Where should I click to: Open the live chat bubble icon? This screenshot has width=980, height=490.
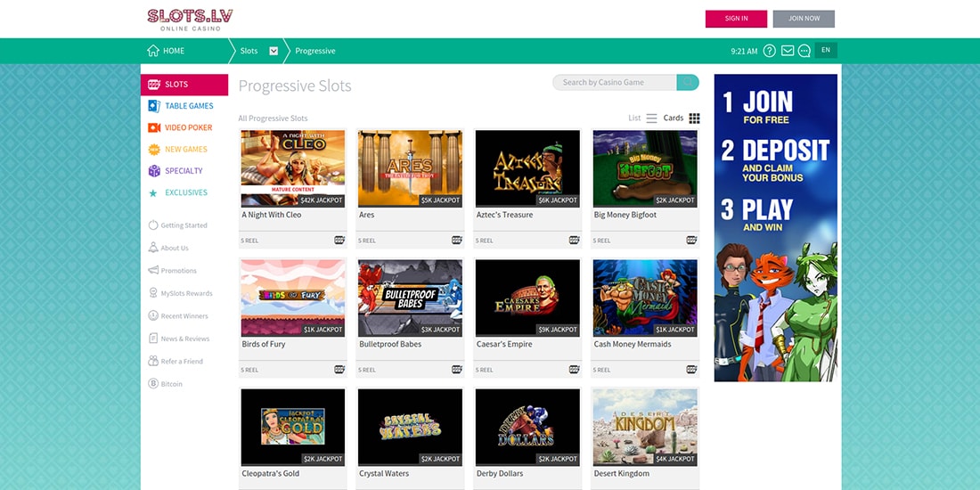tap(804, 52)
